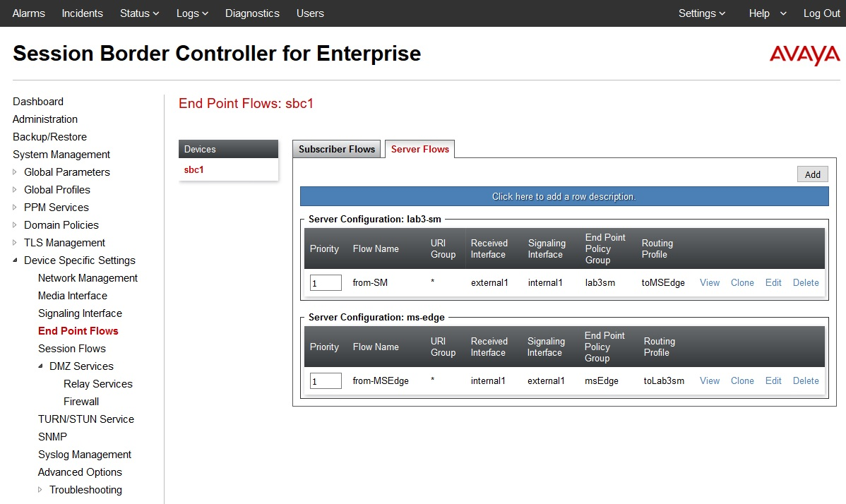846x504 pixels.
Task: View the from-MSEdge flow
Action: tap(710, 380)
